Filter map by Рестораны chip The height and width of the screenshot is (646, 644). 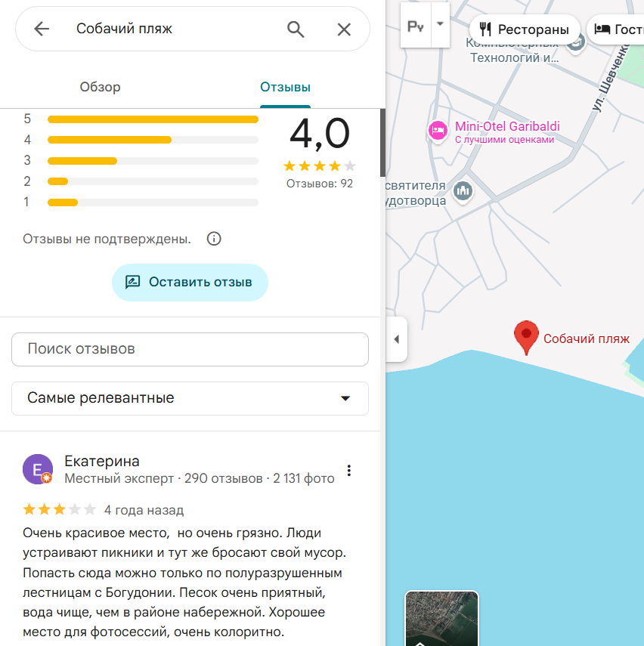[x=525, y=29]
